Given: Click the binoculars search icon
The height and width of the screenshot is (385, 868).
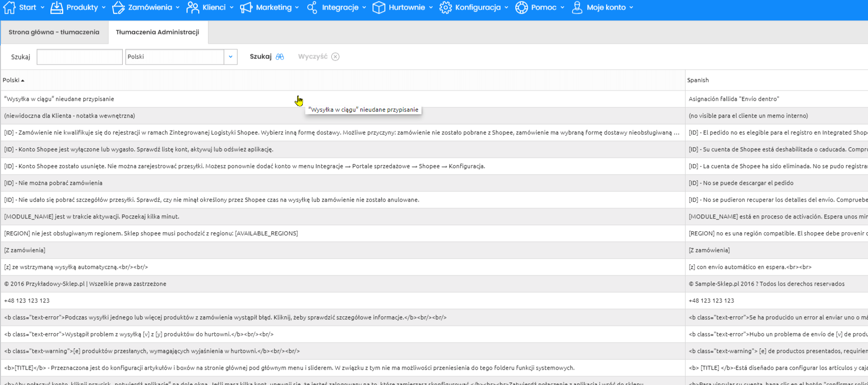Looking at the screenshot, I should (280, 57).
